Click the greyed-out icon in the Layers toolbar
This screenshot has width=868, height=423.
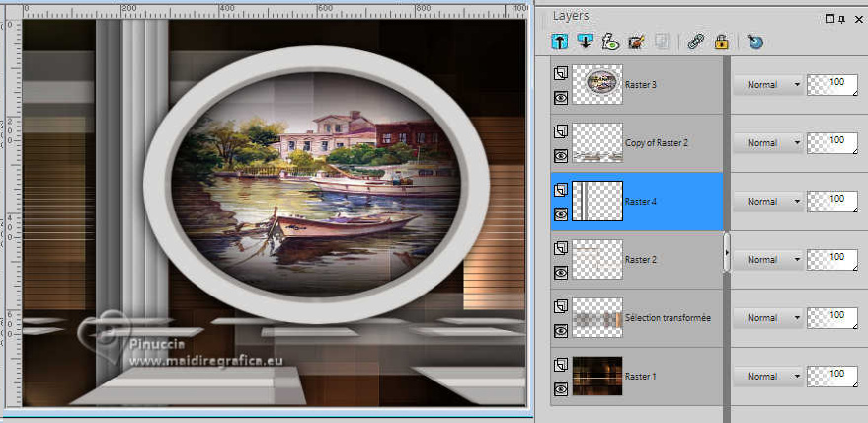(x=662, y=42)
